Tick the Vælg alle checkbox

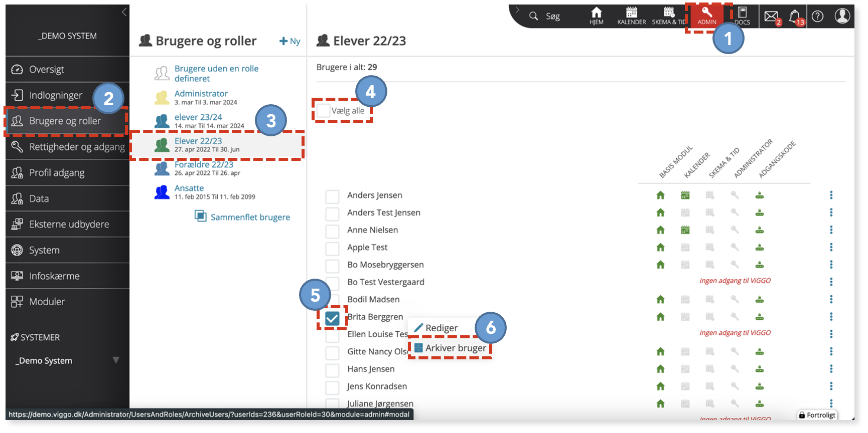pos(324,111)
